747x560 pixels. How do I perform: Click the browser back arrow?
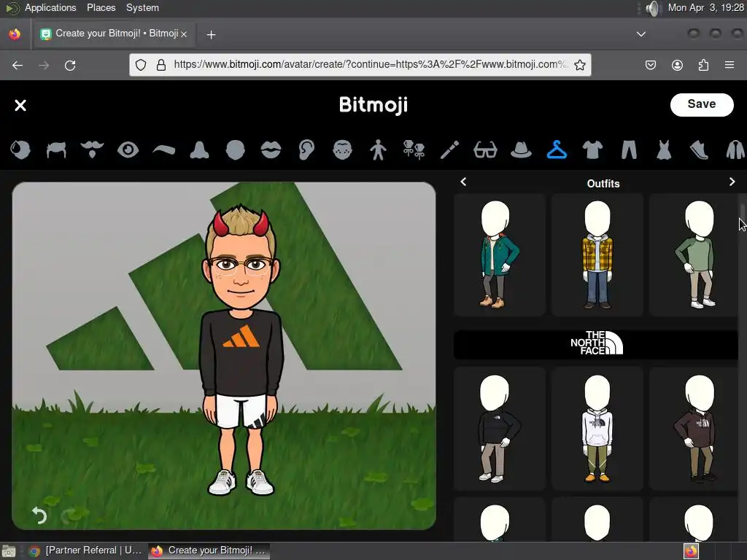click(x=18, y=65)
